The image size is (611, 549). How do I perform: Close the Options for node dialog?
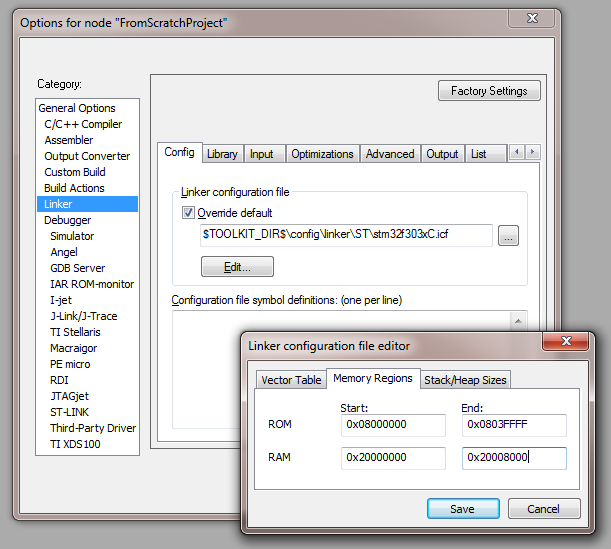tap(532, 18)
